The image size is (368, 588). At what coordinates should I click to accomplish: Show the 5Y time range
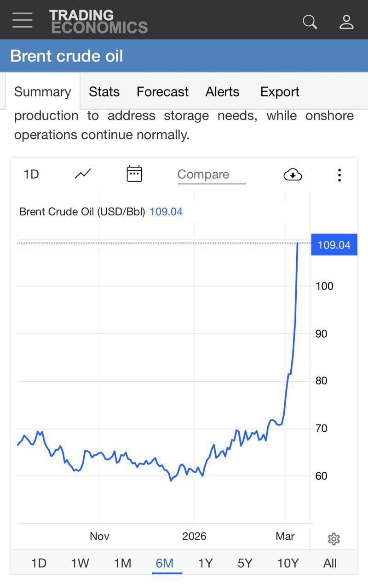click(x=245, y=563)
